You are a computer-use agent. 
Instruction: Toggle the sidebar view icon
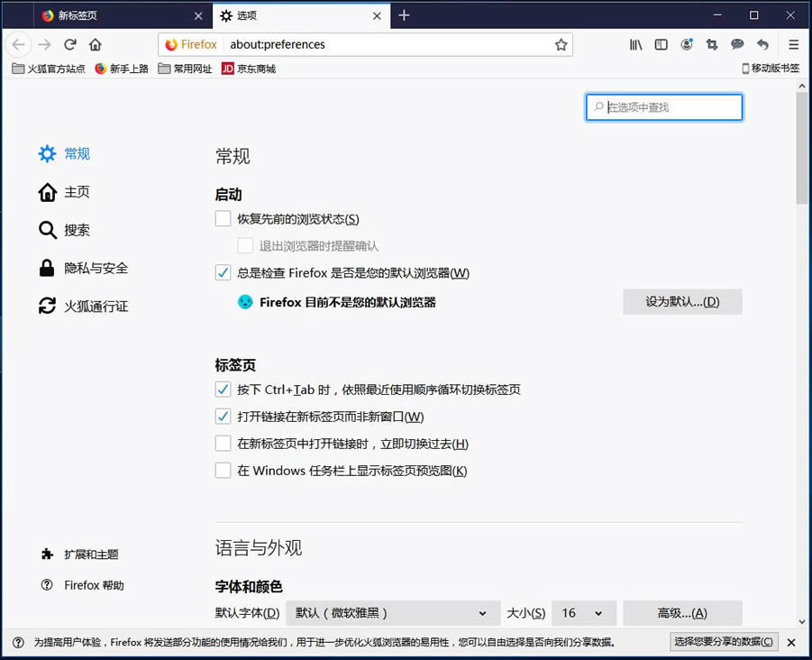tap(661, 44)
